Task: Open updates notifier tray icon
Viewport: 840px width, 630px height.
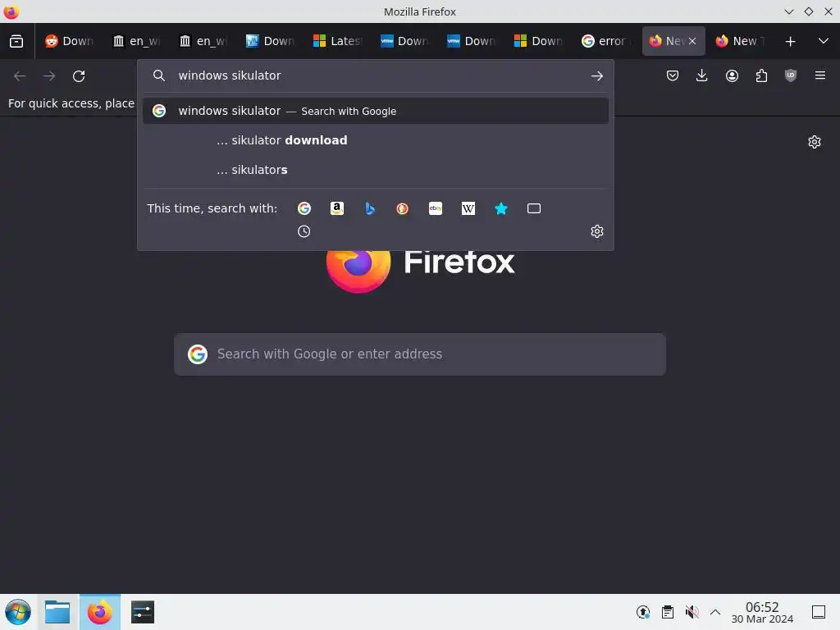Action: (643, 612)
